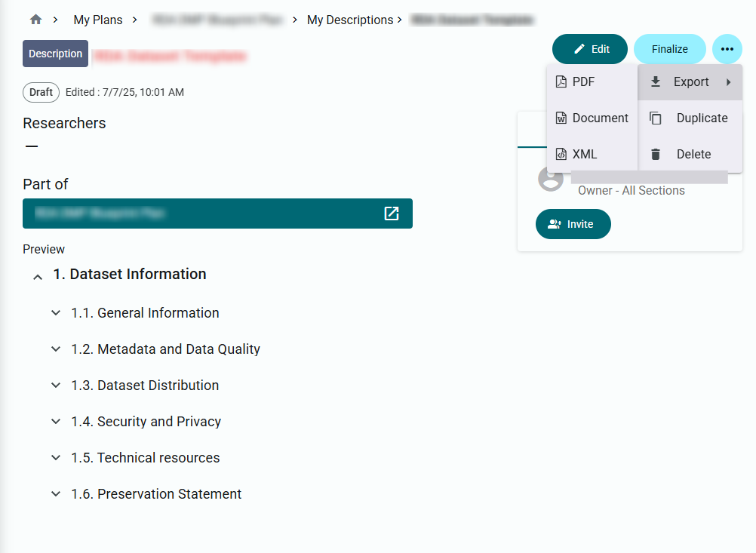756x553 pixels.
Task: Click the home icon in breadcrumb
Action: tap(35, 20)
